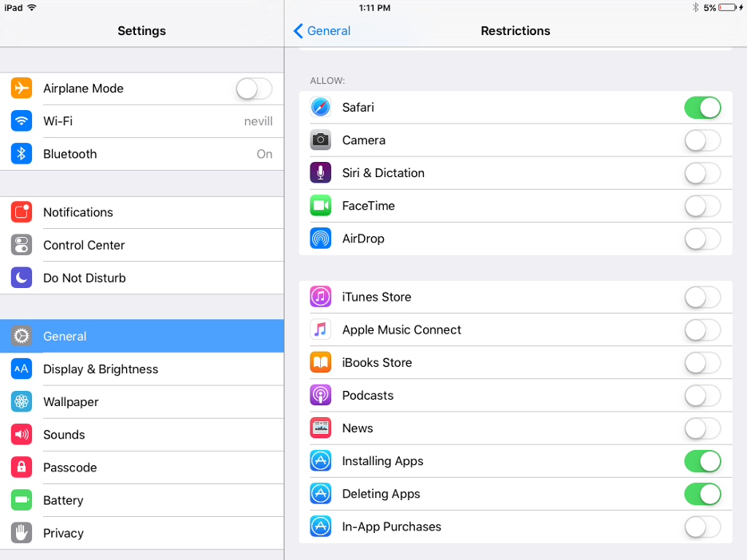Enable the AirDrop switch

click(x=702, y=239)
